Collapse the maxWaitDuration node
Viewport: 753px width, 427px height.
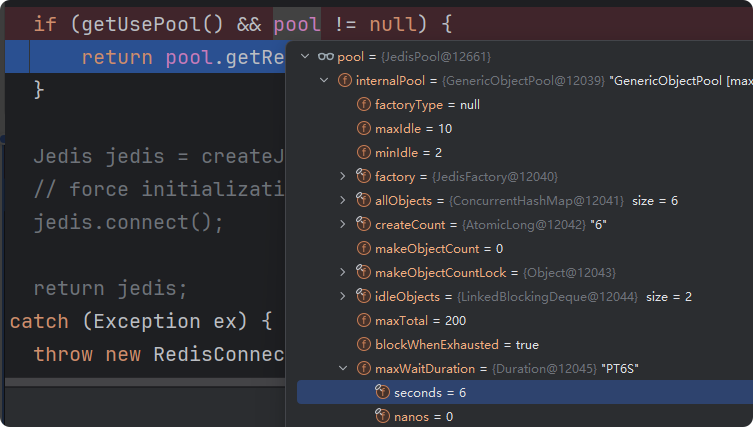[343, 369]
